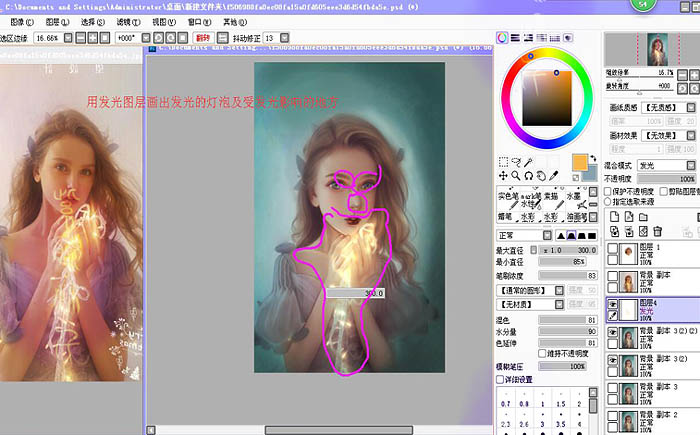
Task: Open the 【通常的圆形】 brush shape dropdown
Action: click(x=559, y=291)
